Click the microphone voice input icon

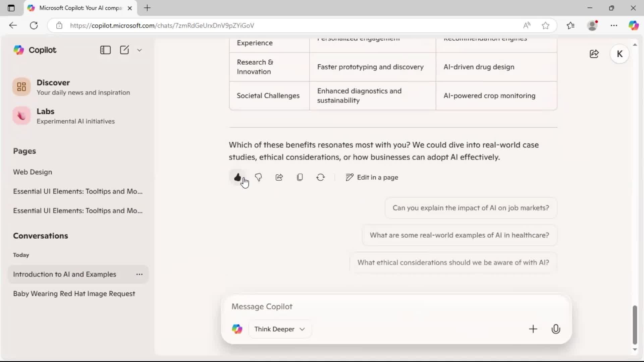(x=556, y=329)
